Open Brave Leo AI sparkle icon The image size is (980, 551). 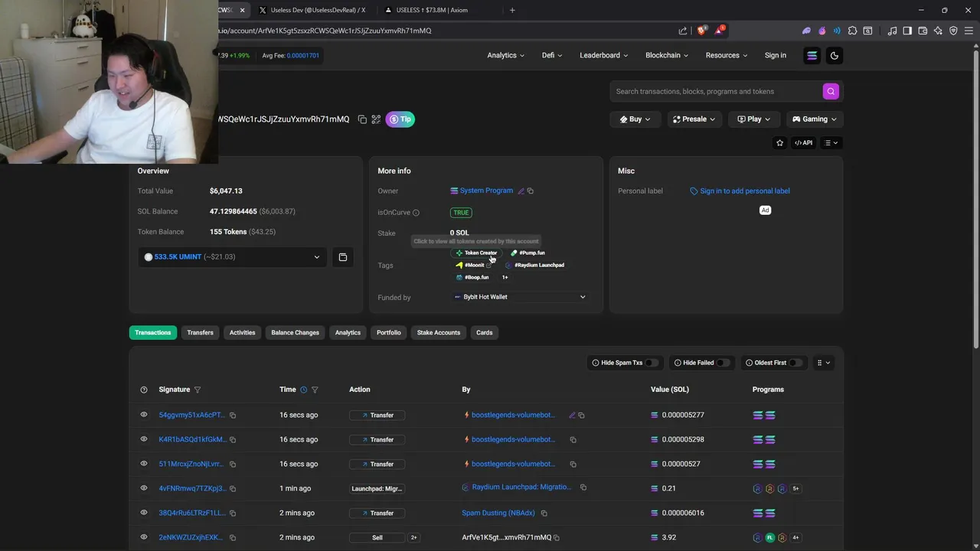938,31
